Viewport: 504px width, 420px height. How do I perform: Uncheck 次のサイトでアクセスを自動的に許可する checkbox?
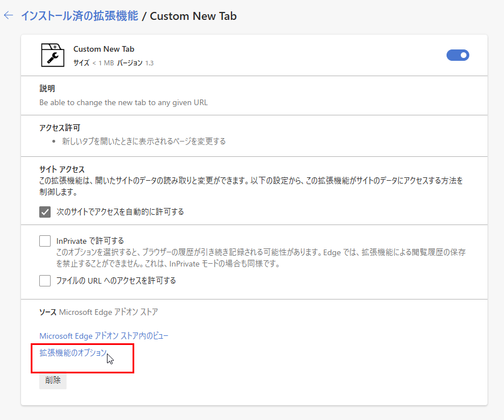coord(45,212)
